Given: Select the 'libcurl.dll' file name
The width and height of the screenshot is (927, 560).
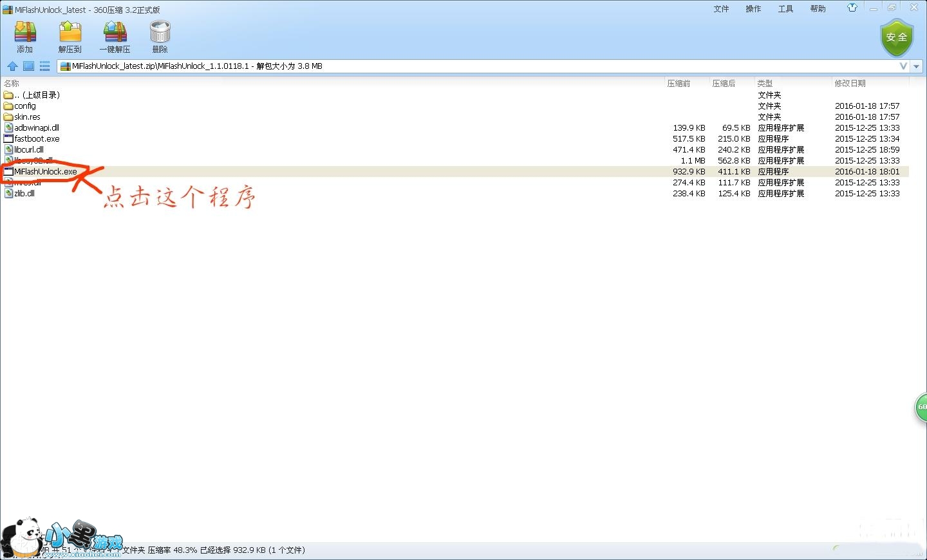Looking at the screenshot, I should pos(29,150).
